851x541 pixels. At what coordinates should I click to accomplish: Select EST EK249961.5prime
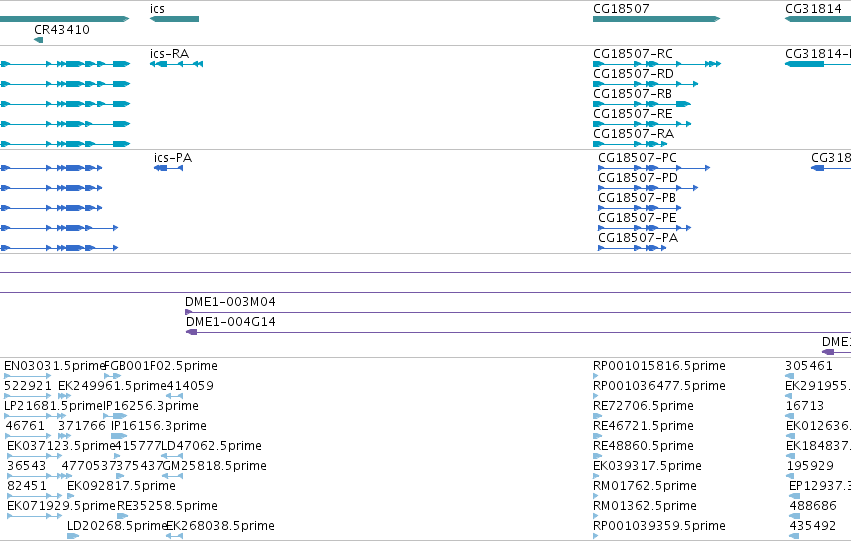112,386
